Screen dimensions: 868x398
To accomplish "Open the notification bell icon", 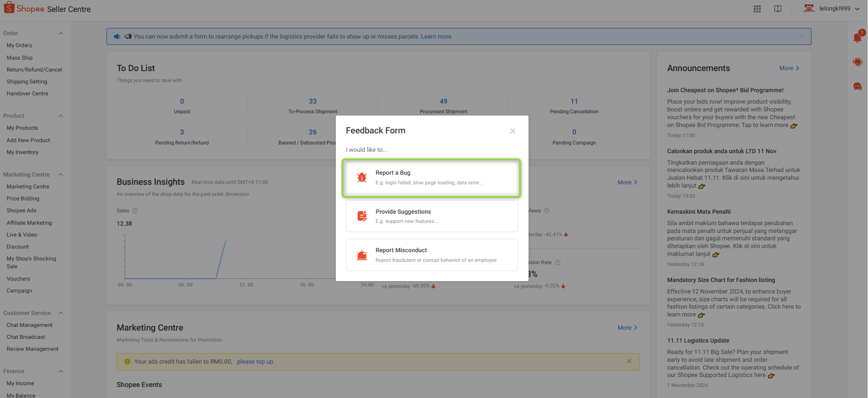I will tap(857, 38).
